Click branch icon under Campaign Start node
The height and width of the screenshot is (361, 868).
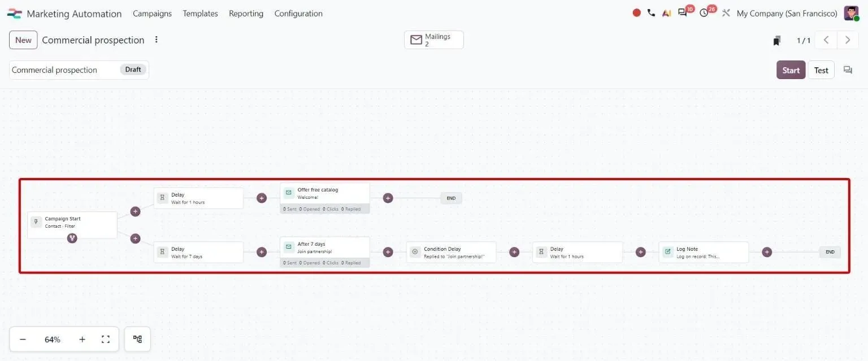tap(72, 238)
